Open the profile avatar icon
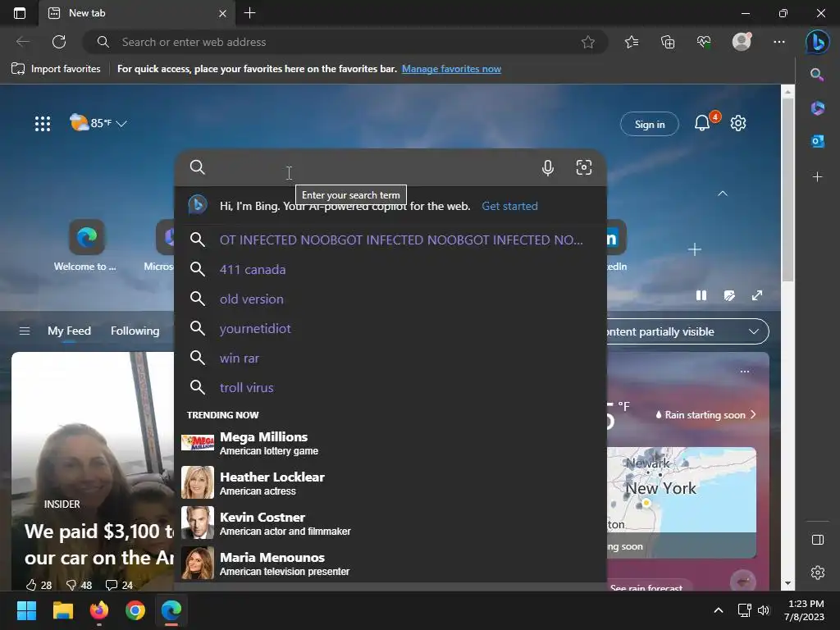This screenshot has width=840, height=630. (x=742, y=41)
